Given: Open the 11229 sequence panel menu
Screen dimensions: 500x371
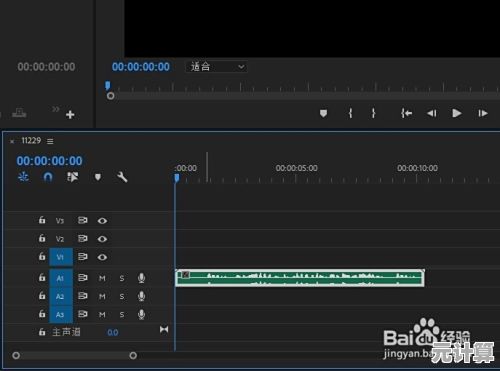Looking at the screenshot, I should pos(50,141).
